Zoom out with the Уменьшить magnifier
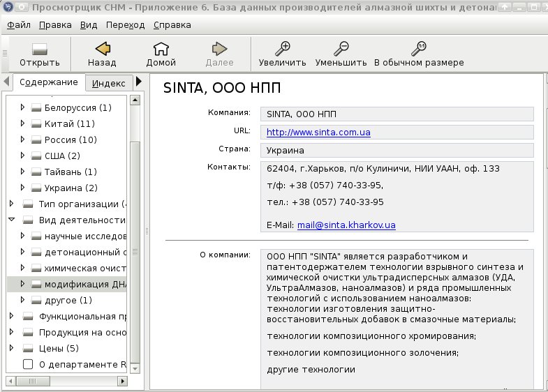Viewport: 548px width, 392px height. coord(341,49)
